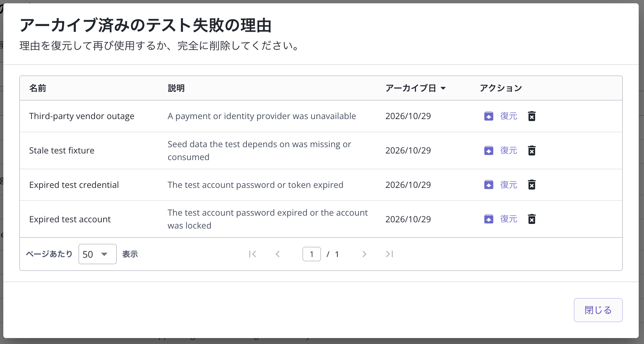
Task: Click description 'The test account password or token expired'
Action: (255, 185)
